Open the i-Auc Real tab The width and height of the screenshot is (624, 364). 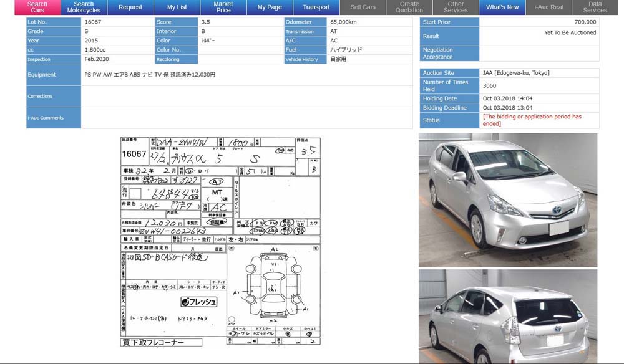548,7
